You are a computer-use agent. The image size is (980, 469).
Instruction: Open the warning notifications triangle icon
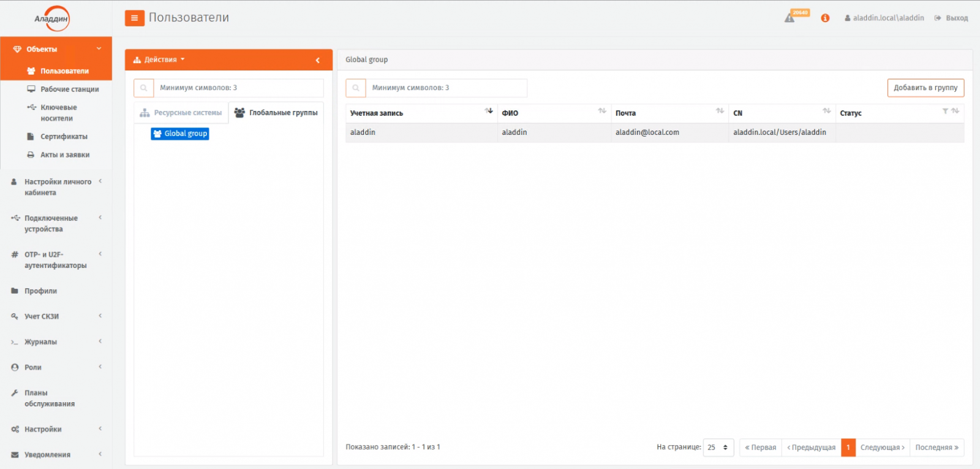790,18
